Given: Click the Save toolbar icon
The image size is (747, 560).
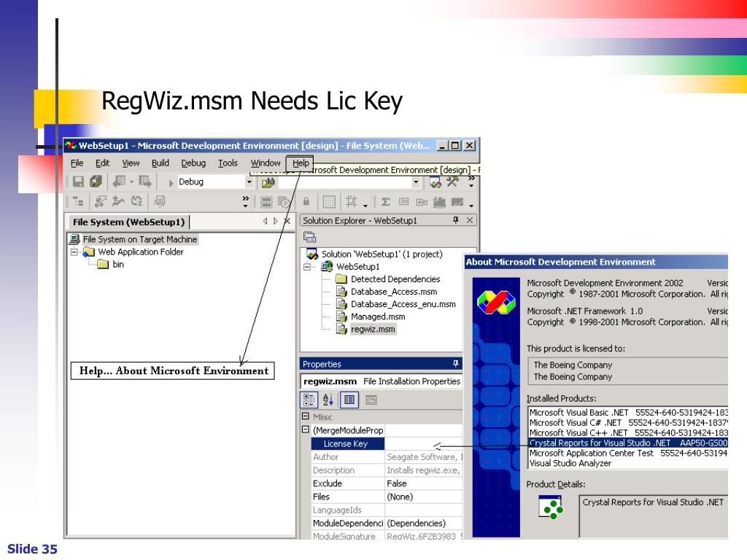Looking at the screenshot, I should tap(78, 182).
